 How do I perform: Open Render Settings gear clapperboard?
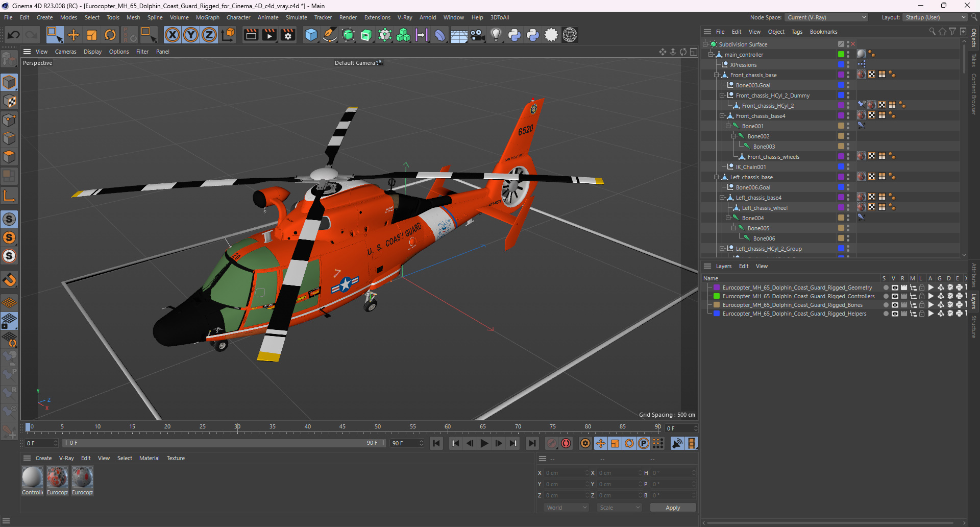[288, 35]
